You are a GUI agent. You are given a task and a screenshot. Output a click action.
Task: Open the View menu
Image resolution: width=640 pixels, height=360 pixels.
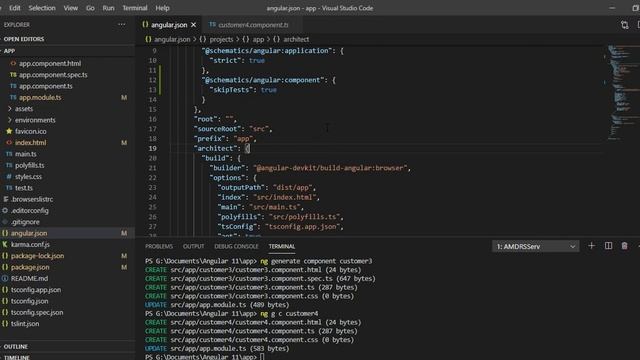click(x=71, y=8)
